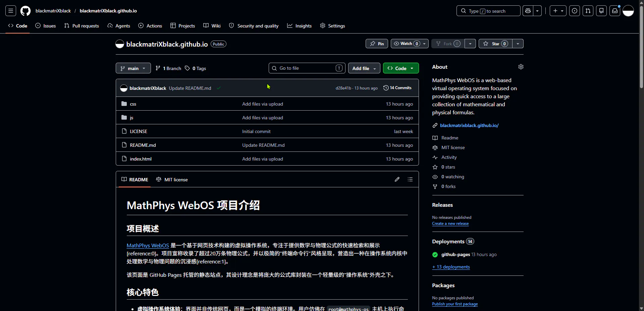The height and width of the screenshot is (311, 644).
Task: Open commit hash d28e41b
Action: coord(343,88)
